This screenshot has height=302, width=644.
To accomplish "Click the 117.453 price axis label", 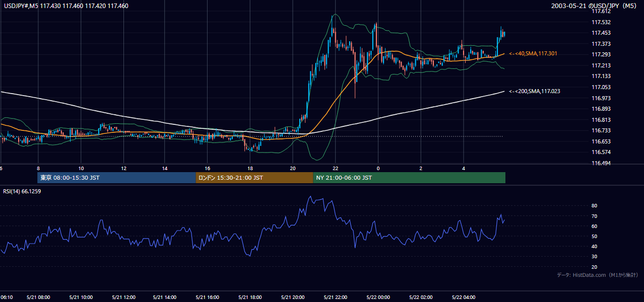I will 601,33.
